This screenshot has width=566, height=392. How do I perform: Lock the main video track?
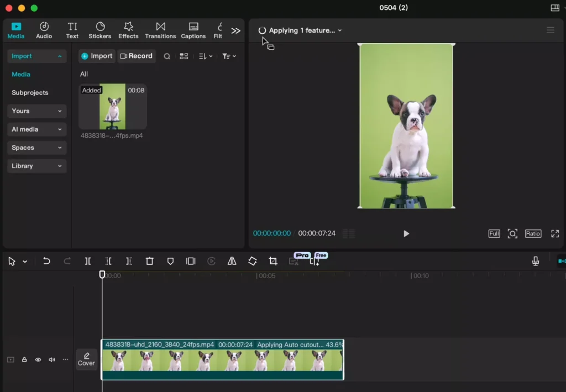click(x=24, y=359)
